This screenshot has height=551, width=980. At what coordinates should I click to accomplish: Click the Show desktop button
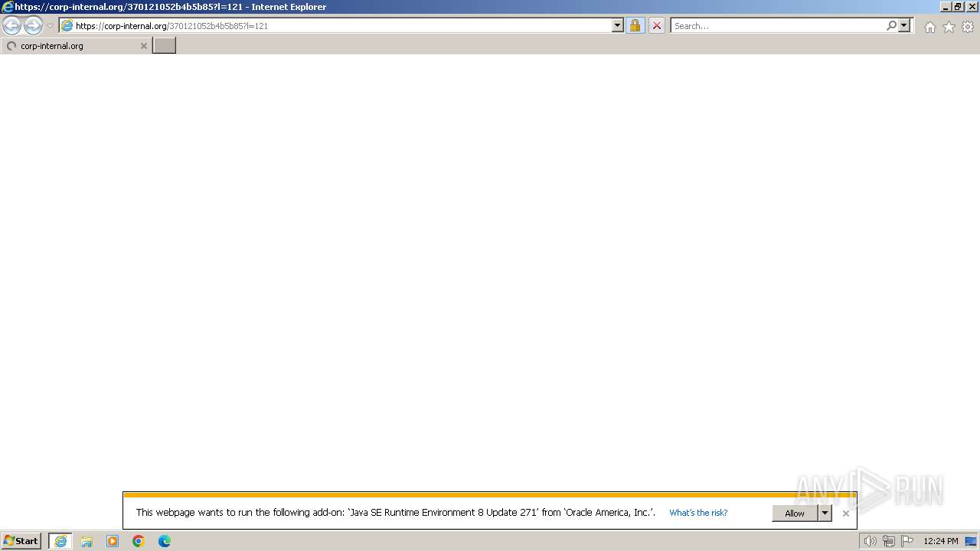coord(971,541)
